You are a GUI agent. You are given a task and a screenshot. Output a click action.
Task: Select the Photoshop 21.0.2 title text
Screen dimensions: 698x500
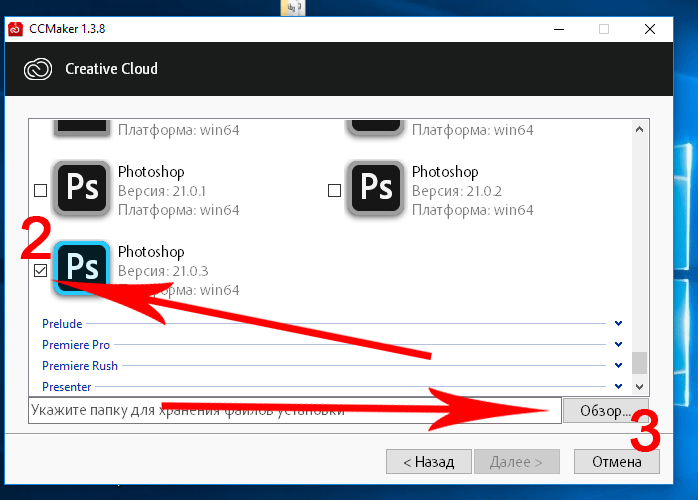(445, 172)
